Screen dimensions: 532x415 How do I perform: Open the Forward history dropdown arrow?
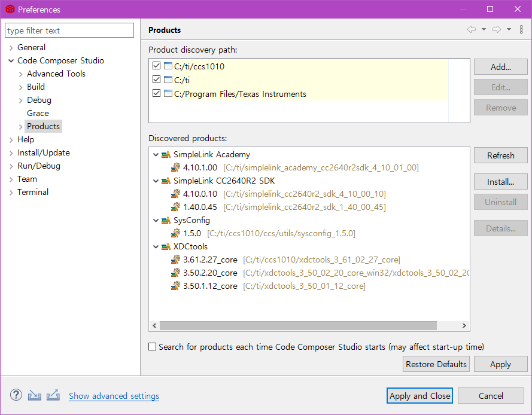pos(509,29)
